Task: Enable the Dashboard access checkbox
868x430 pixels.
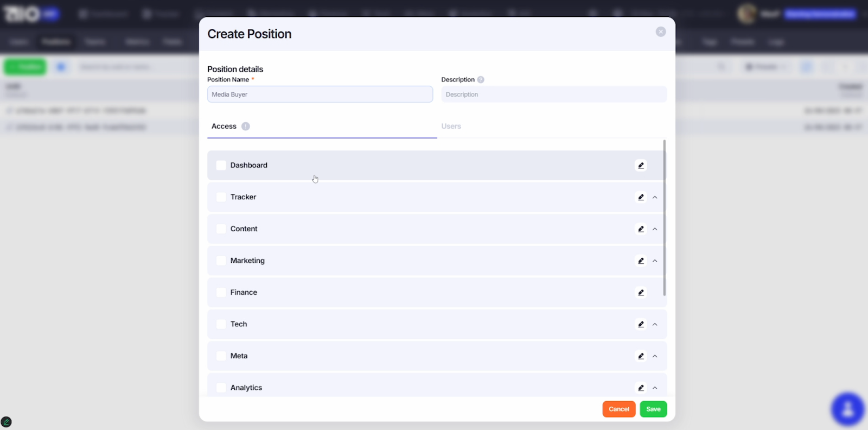Action: pos(221,166)
